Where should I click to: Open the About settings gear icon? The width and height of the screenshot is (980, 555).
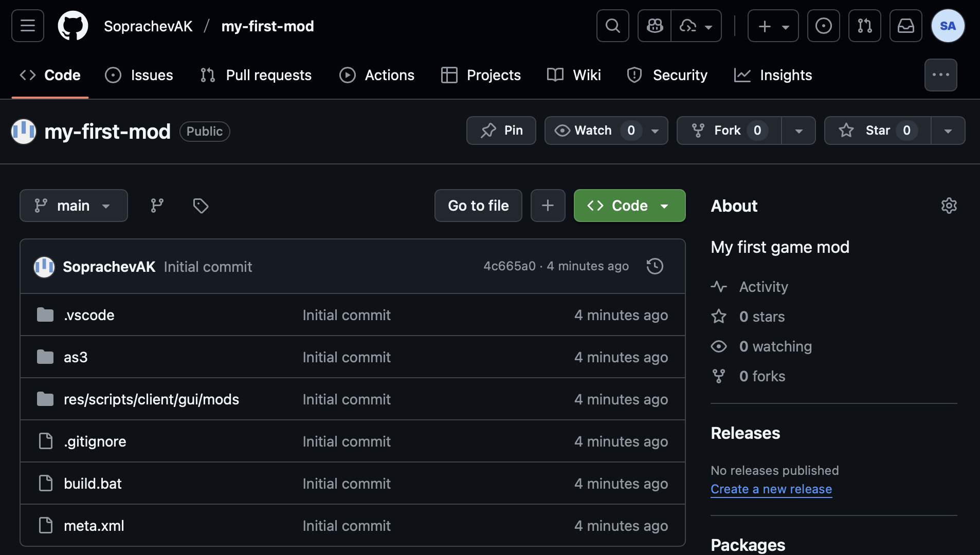[x=949, y=206]
